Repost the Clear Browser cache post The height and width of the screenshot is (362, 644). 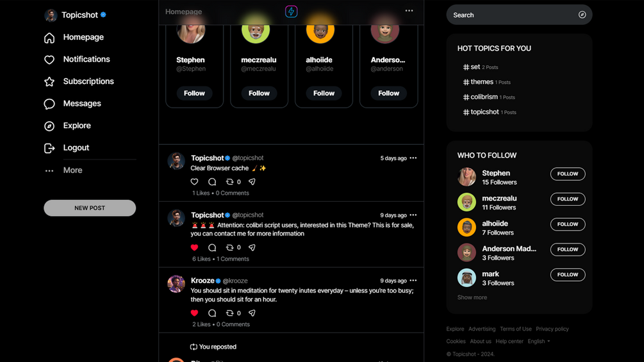(229, 182)
